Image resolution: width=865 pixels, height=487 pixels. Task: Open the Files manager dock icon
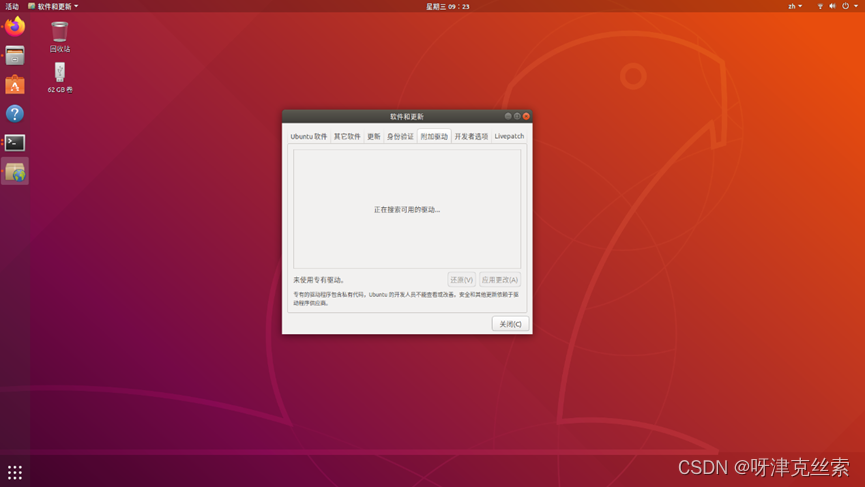[15, 56]
